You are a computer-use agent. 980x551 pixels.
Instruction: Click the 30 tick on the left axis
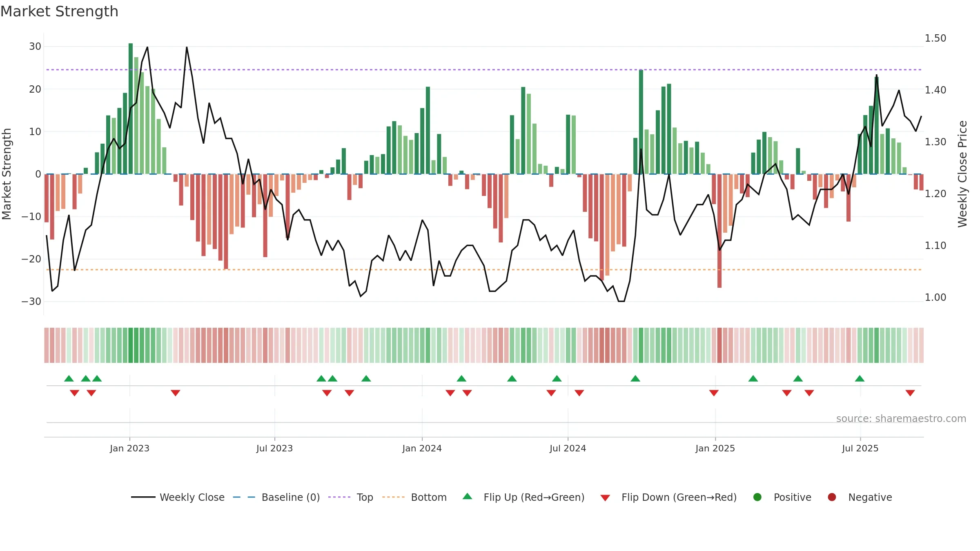35,47
